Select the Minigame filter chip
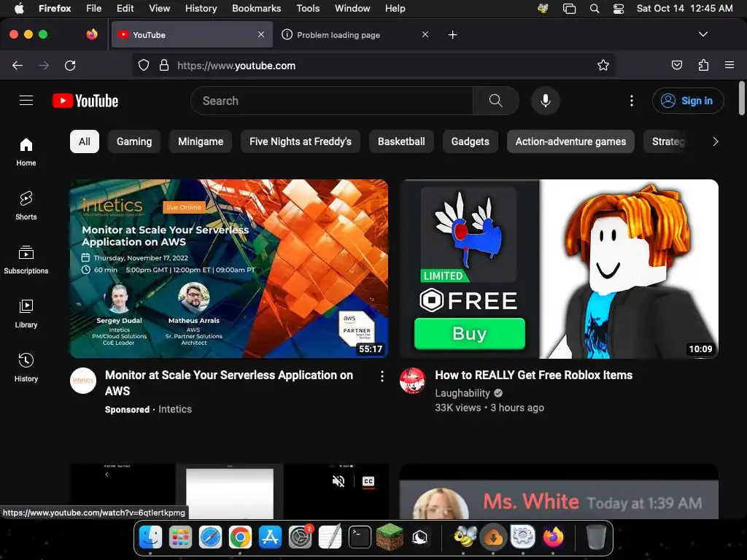This screenshot has width=747, height=560. tap(201, 141)
